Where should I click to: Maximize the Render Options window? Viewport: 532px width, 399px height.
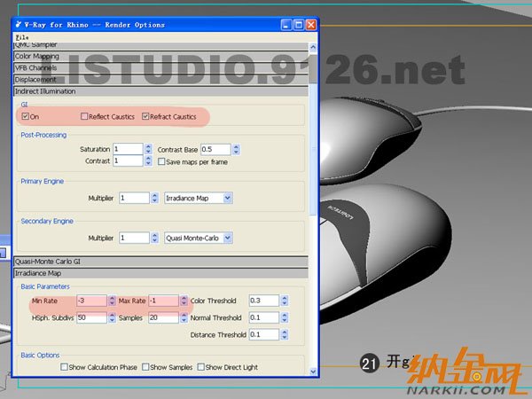299,25
